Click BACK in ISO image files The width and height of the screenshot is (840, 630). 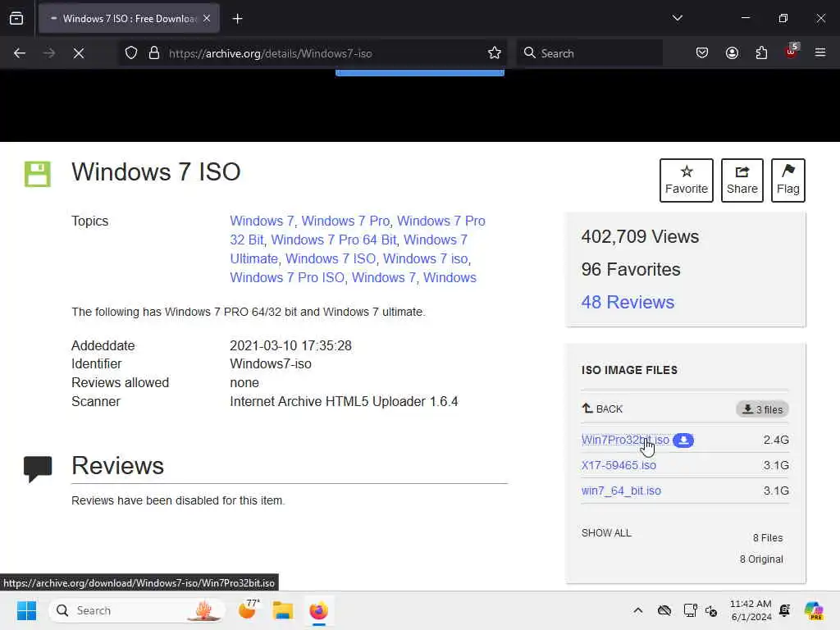[603, 409]
